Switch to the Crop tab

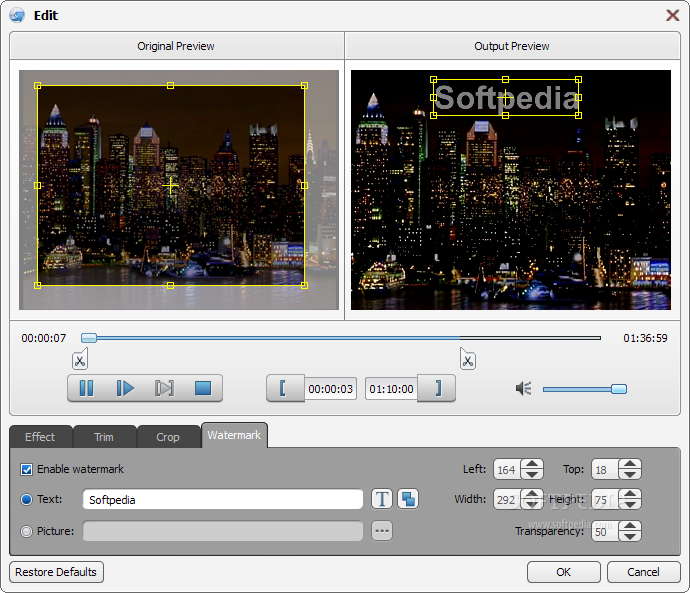point(168,437)
